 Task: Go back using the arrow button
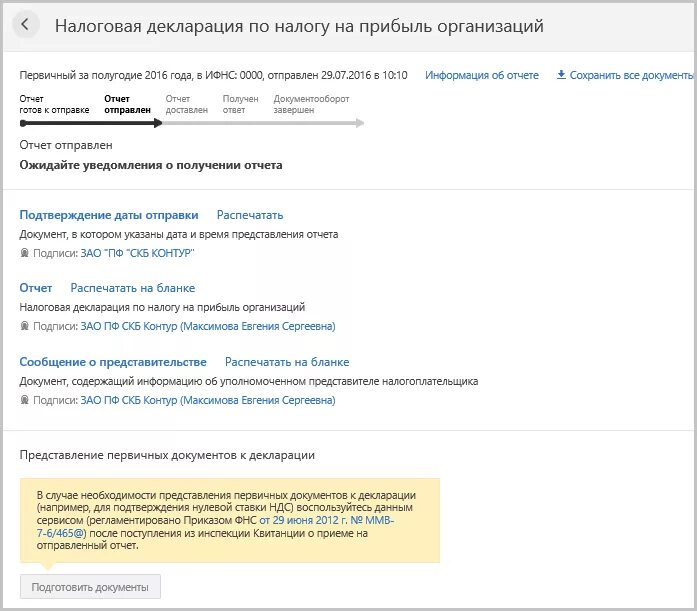coord(25,24)
